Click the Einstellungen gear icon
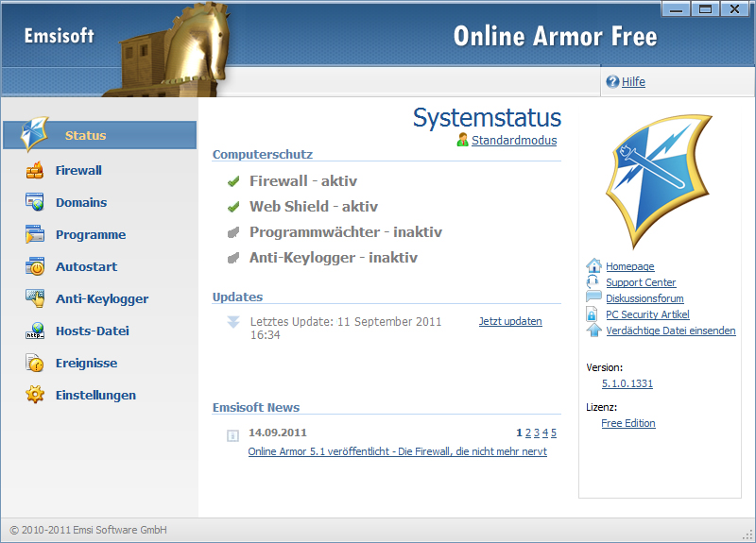This screenshot has width=756, height=543. (x=35, y=395)
